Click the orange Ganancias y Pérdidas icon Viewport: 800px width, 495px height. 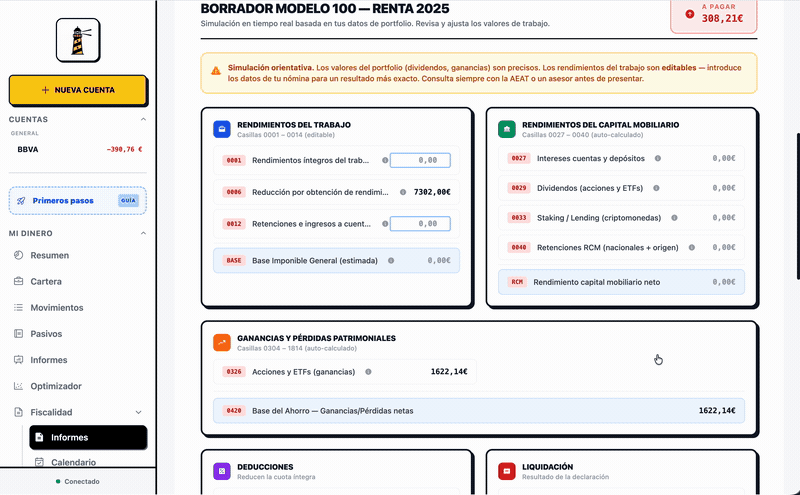[x=222, y=342]
